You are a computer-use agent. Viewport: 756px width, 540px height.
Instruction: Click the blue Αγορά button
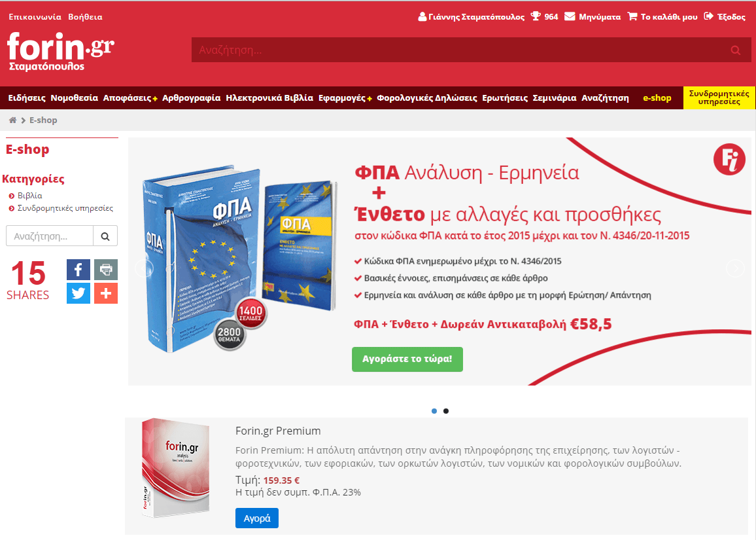pos(257,518)
